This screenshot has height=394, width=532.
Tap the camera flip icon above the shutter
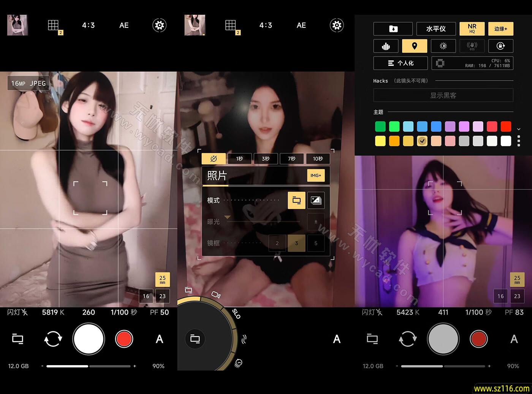(x=52, y=339)
